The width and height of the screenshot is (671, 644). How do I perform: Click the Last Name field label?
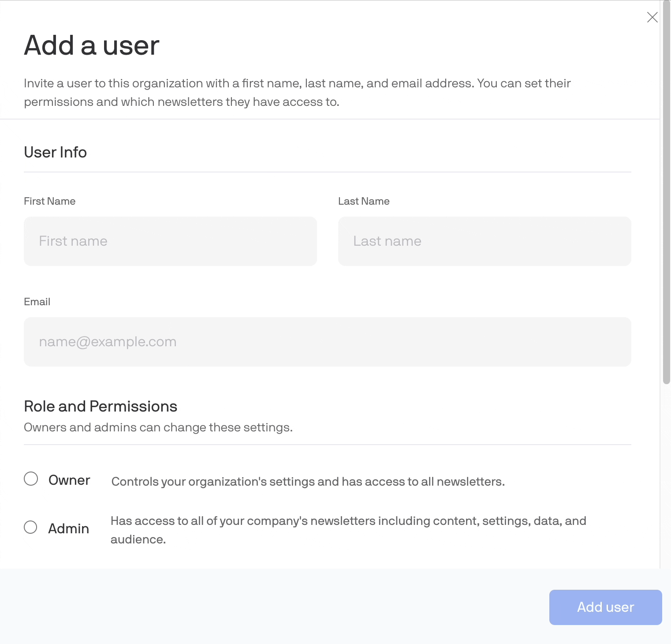pyautogui.click(x=364, y=201)
